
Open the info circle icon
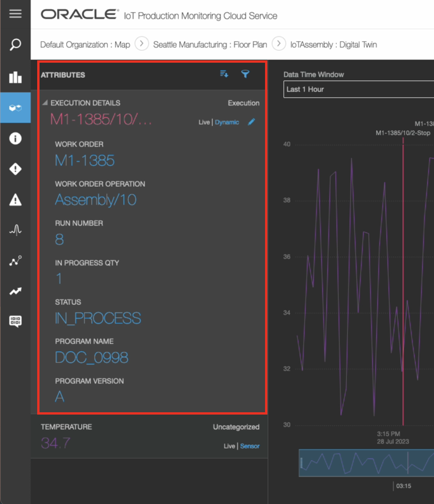[15, 138]
